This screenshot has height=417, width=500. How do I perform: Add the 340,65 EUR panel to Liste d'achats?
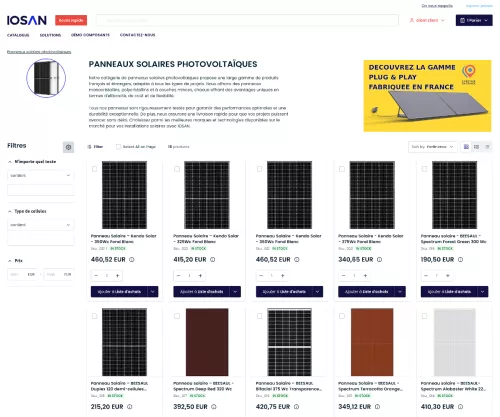pyautogui.click(x=366, y=292)
